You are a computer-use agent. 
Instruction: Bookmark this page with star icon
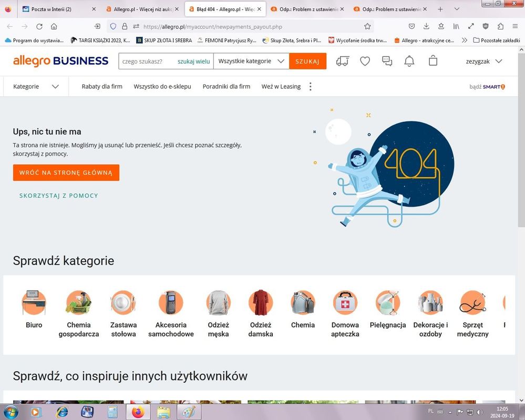point(367,26)
